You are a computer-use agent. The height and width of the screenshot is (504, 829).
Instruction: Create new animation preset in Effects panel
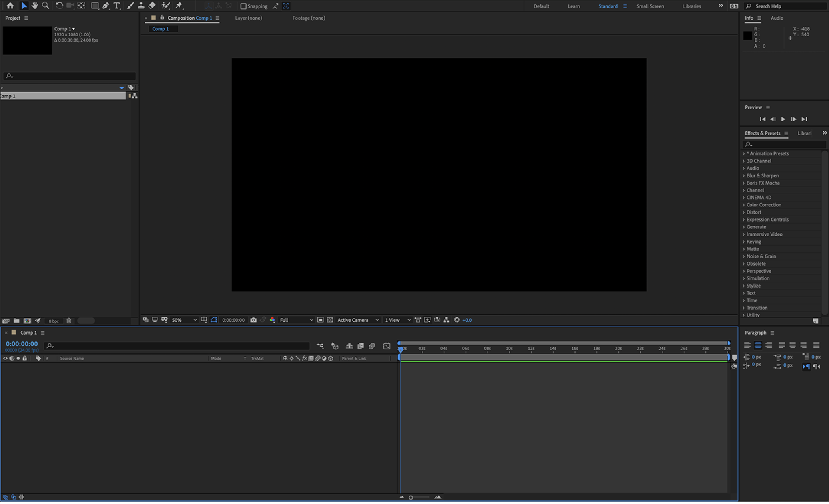(815, 321)
